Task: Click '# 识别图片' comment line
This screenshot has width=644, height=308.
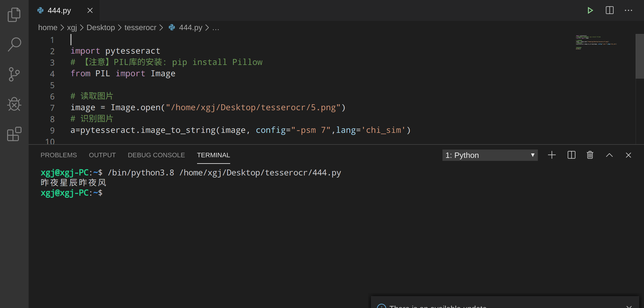Action: pos(92,119)
